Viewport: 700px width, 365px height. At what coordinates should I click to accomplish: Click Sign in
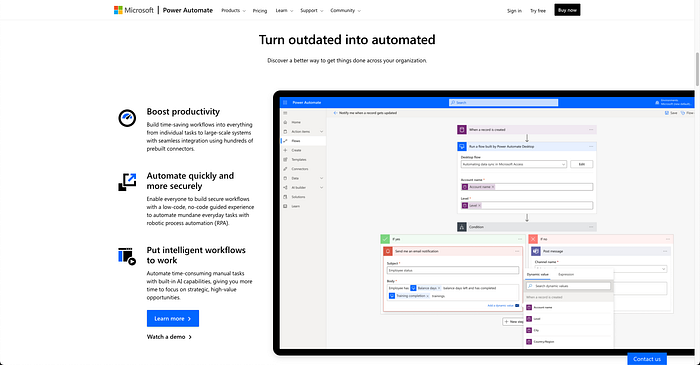[514, 11]
